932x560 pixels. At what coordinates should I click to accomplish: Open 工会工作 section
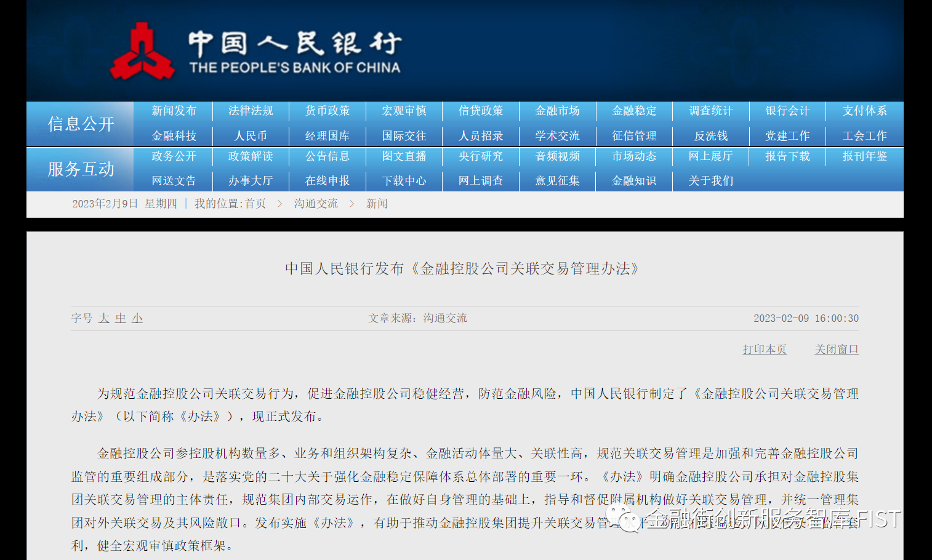point(865,136)
